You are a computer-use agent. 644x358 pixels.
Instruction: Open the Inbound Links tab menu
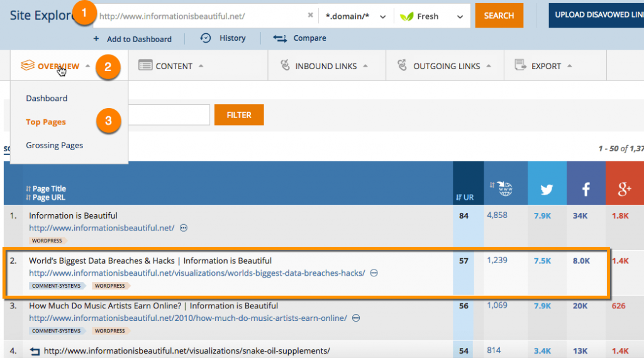tap(326, 66)
